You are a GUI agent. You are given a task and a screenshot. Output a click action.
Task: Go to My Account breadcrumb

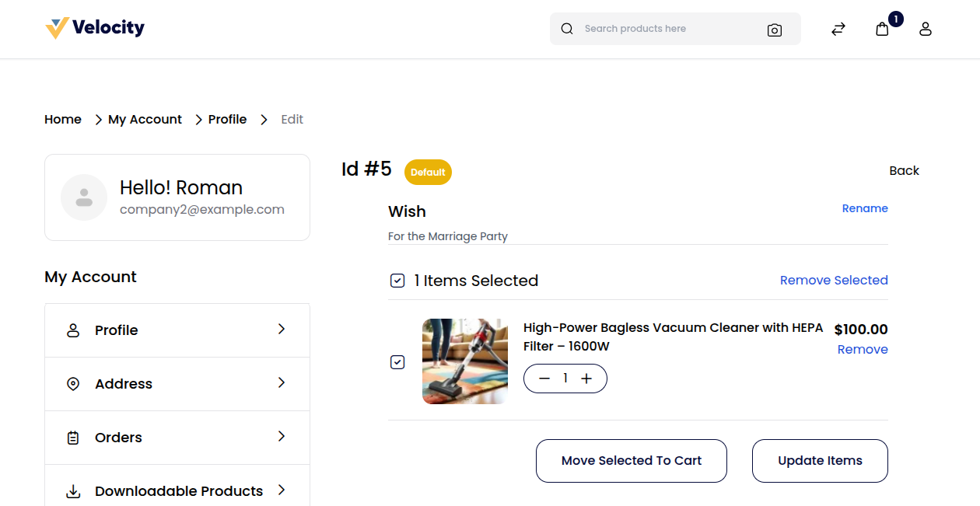(145, 120)
